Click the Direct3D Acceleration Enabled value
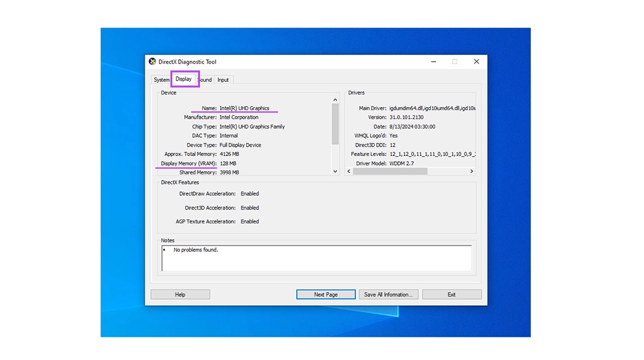The width and height of the screenshot is (644, 360). click(x=250, y=208)
